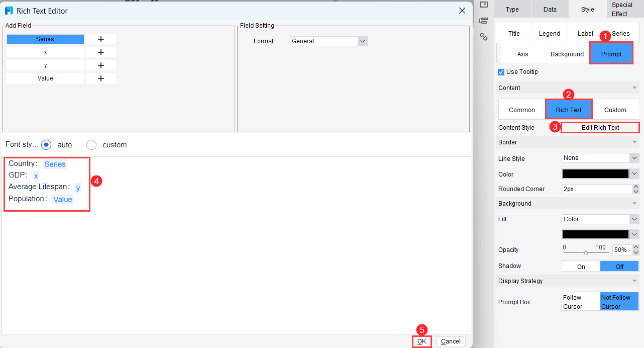Select the auto font style radio button
The height and width of the screenshot is (348, 644).
click(46, 145)
